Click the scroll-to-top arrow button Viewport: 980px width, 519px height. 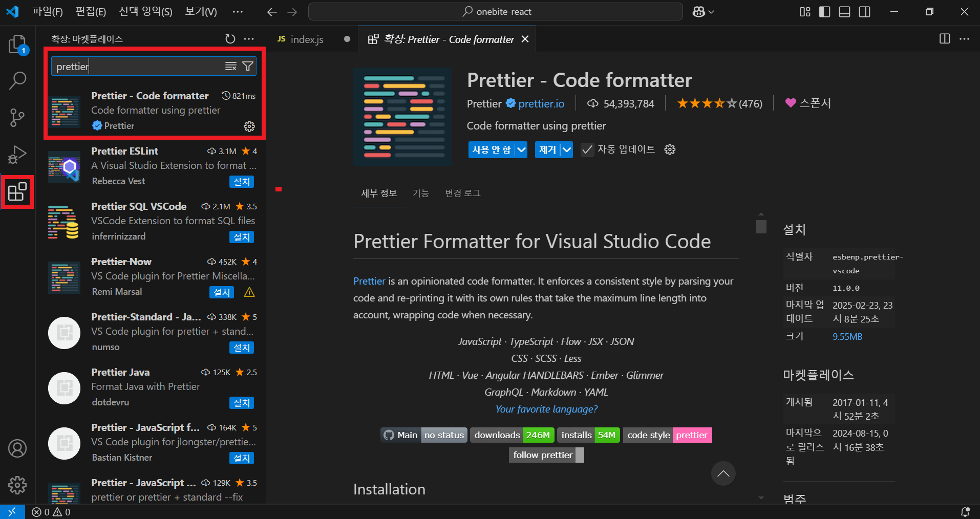coord(723,473)
